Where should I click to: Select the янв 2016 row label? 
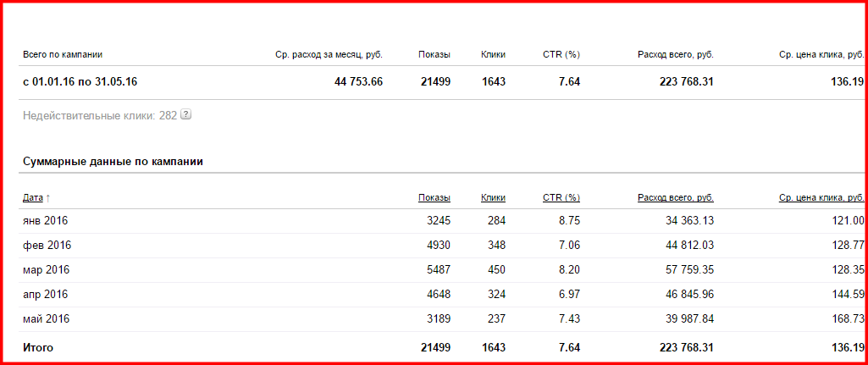pos(45,221)
